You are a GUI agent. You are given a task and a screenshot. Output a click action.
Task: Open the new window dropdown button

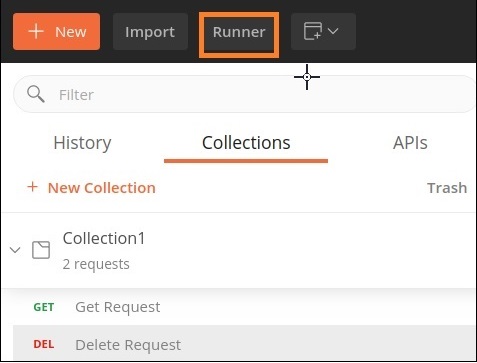pos(323,32)
